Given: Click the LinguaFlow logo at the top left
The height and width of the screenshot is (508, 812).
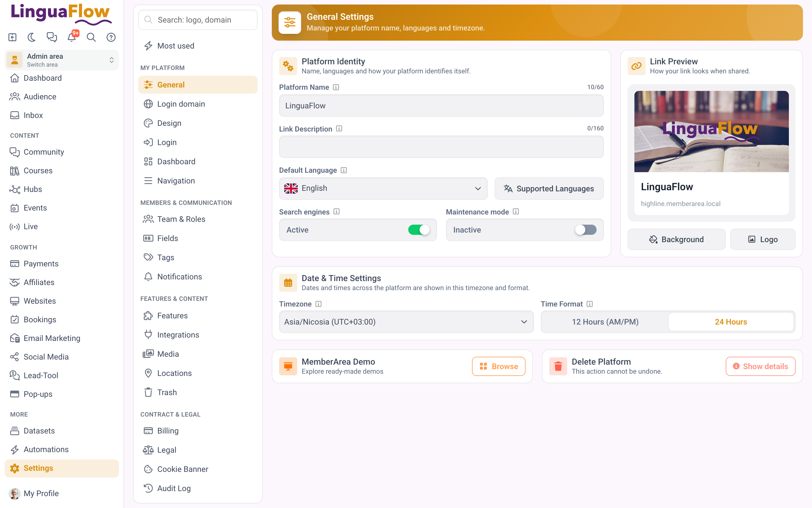Looking at the screenshot, I should (61, 14).
